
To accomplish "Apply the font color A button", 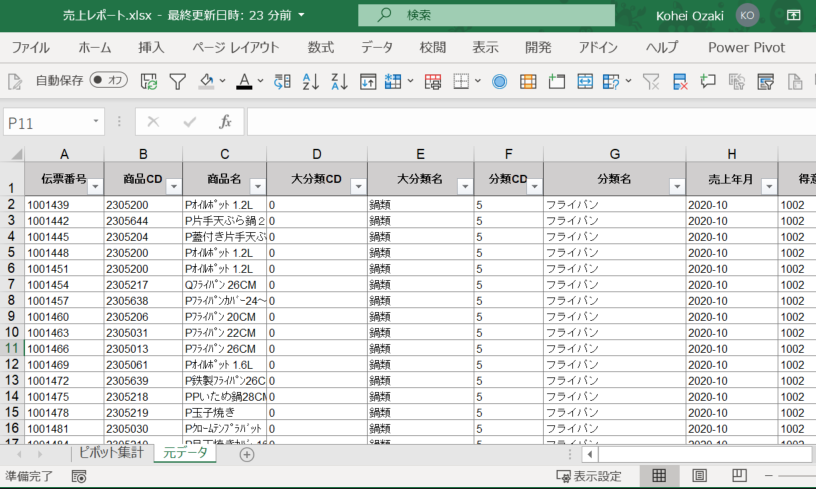I will tap(244, 81).
